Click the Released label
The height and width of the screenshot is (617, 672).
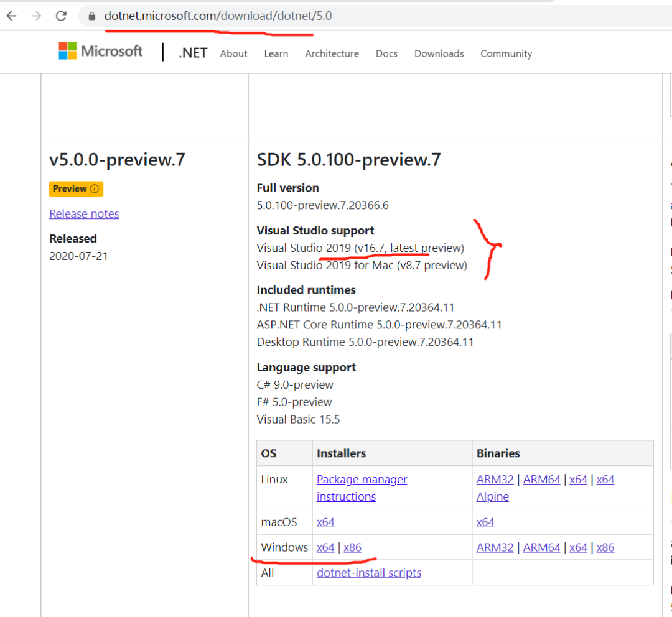pos(73,239)
